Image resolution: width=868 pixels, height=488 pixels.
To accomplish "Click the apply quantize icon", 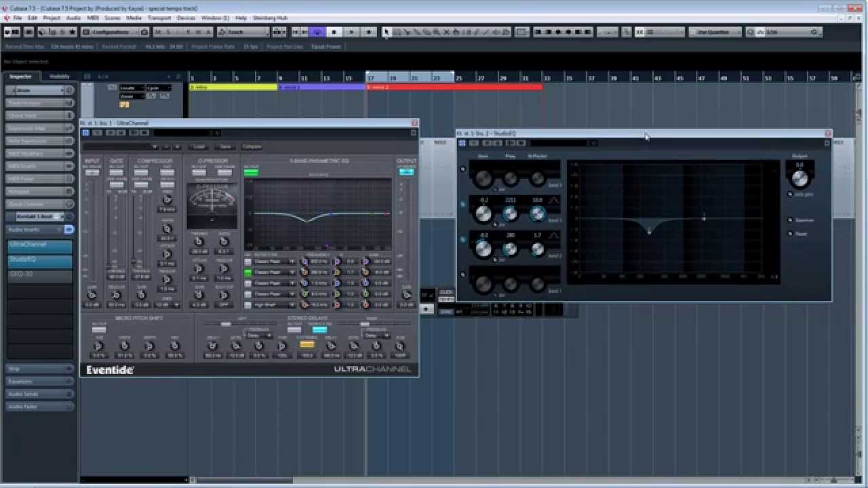I will (x=751, y=32).
